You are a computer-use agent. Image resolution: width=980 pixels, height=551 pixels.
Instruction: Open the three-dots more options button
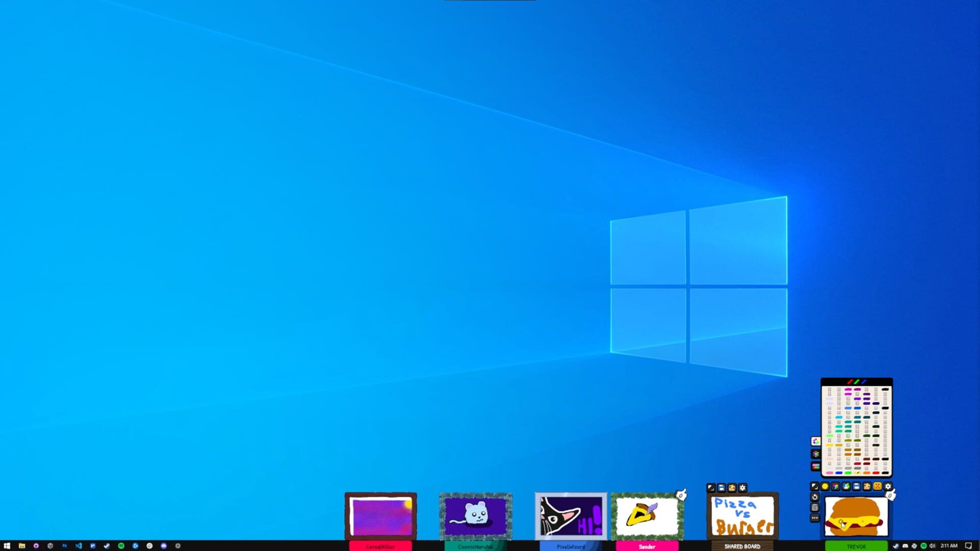pos(815,518)
